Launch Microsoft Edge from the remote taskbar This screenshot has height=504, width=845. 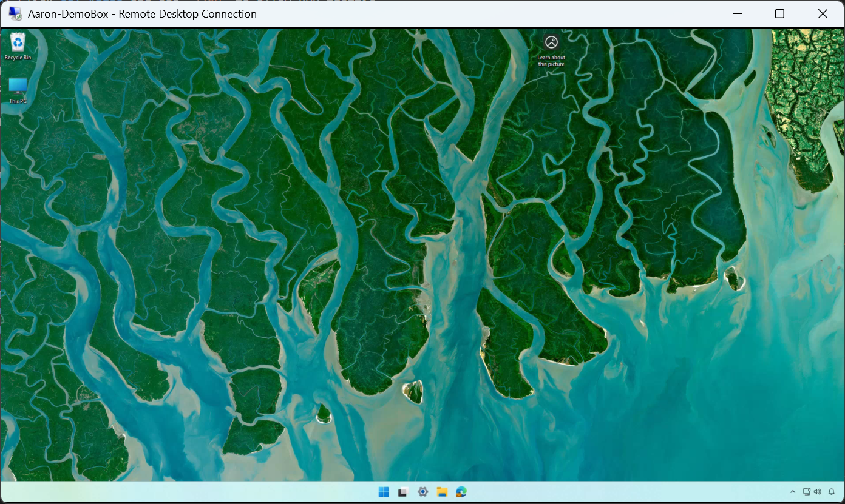coord(461,492)
